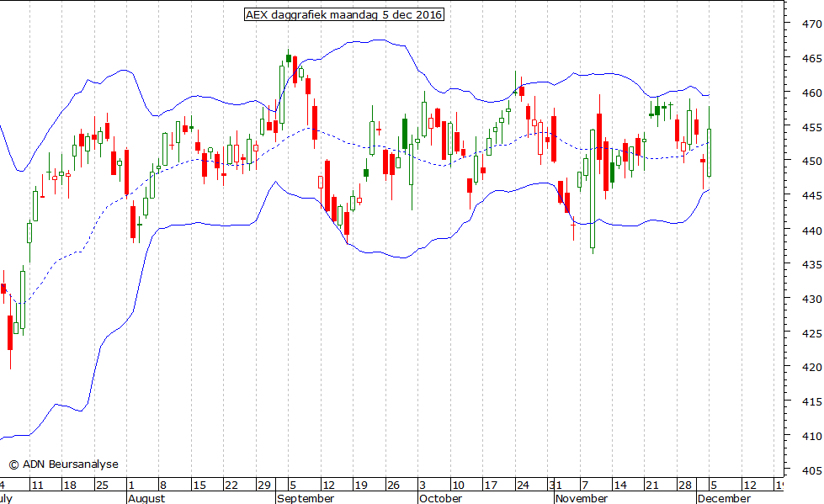Click date label 26 in September
Viewport: 824px width, 504px height.
click(x=394, y=485)
